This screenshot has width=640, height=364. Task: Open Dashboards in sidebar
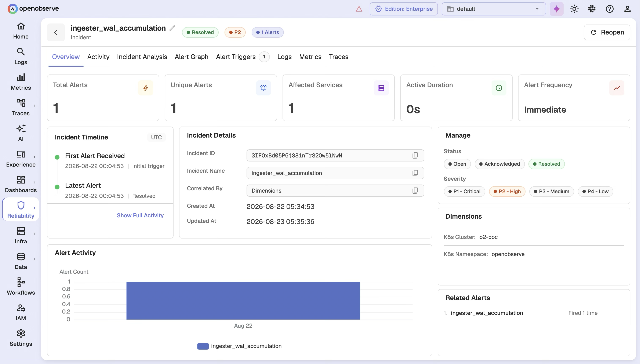(x=21, y=184)
